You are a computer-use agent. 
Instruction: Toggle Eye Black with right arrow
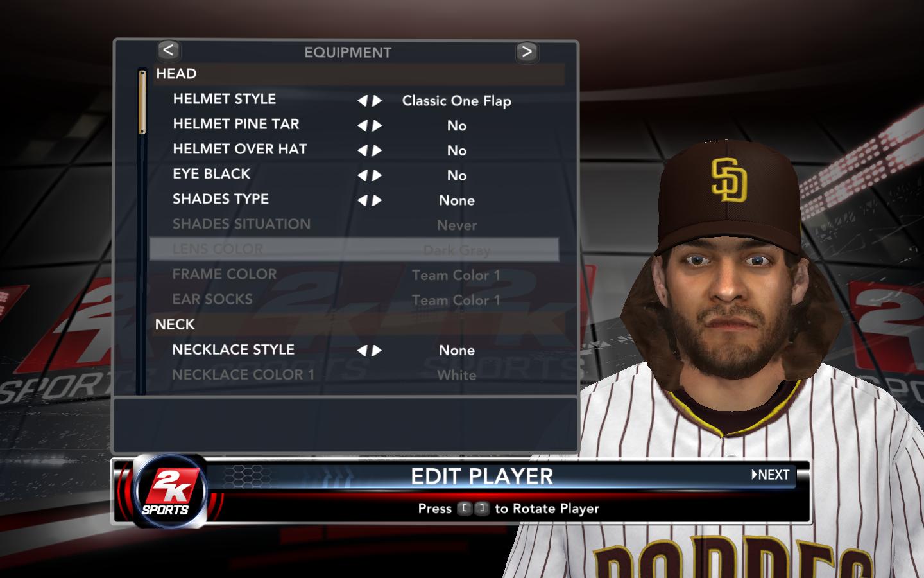point(377,175)
